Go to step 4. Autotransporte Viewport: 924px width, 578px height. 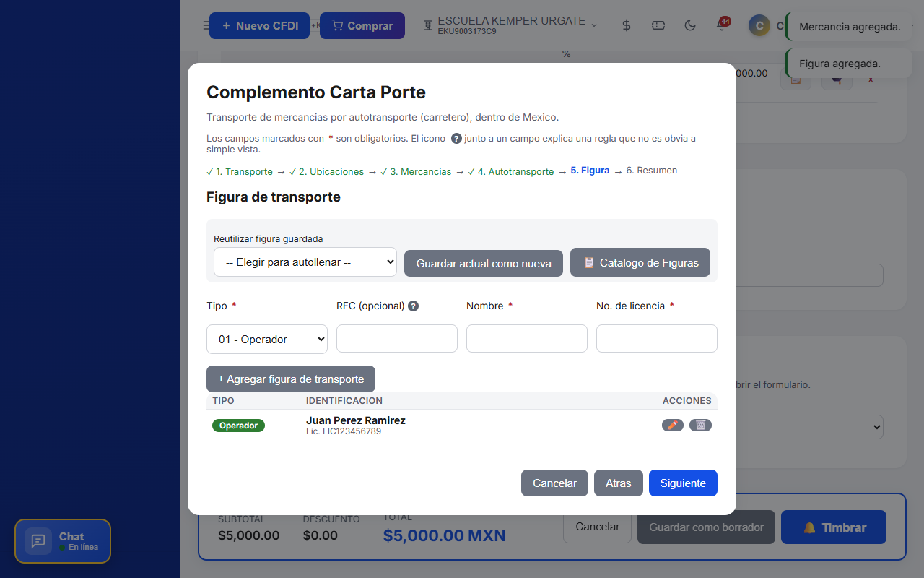point(510,172)
